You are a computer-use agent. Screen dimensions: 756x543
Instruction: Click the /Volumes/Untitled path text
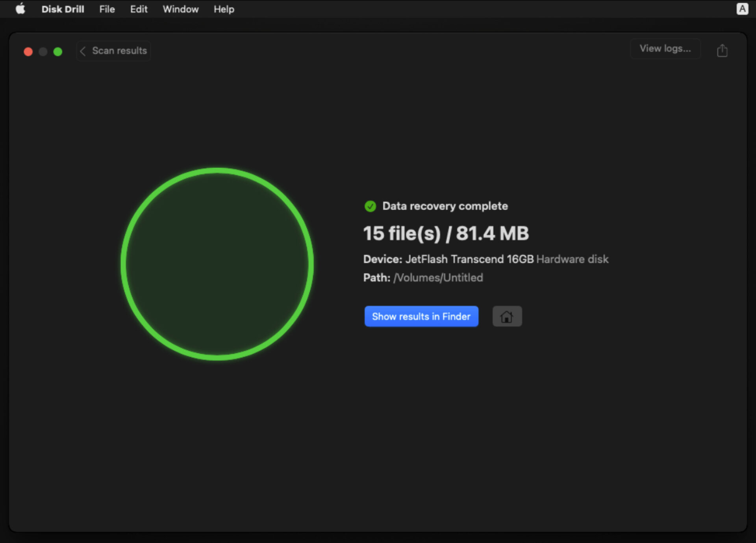click(438, 278)
